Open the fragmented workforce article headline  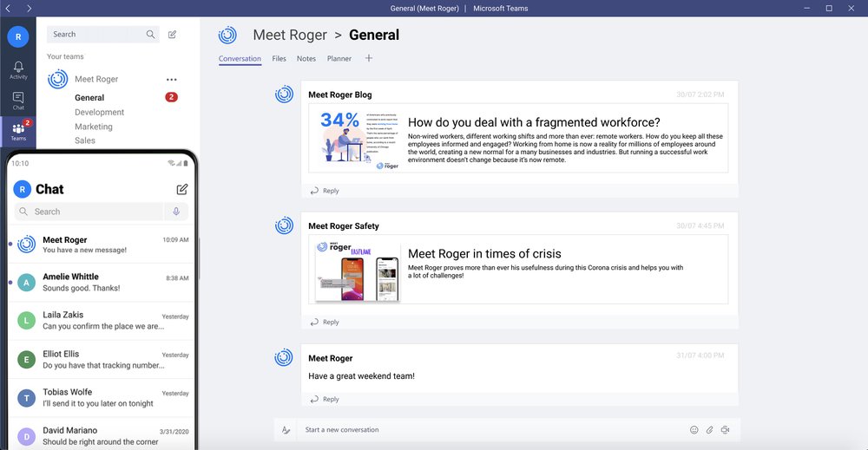coord(534,122)
